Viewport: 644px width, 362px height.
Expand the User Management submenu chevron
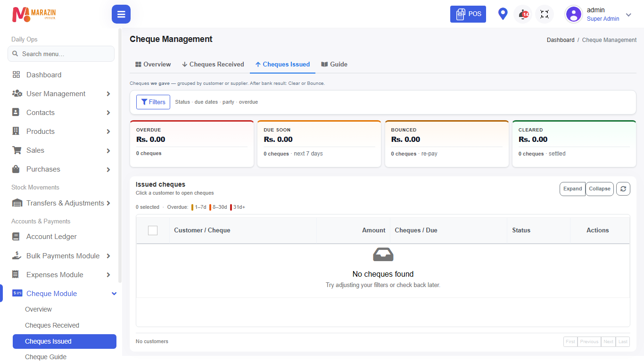click(x=108, y=94)
